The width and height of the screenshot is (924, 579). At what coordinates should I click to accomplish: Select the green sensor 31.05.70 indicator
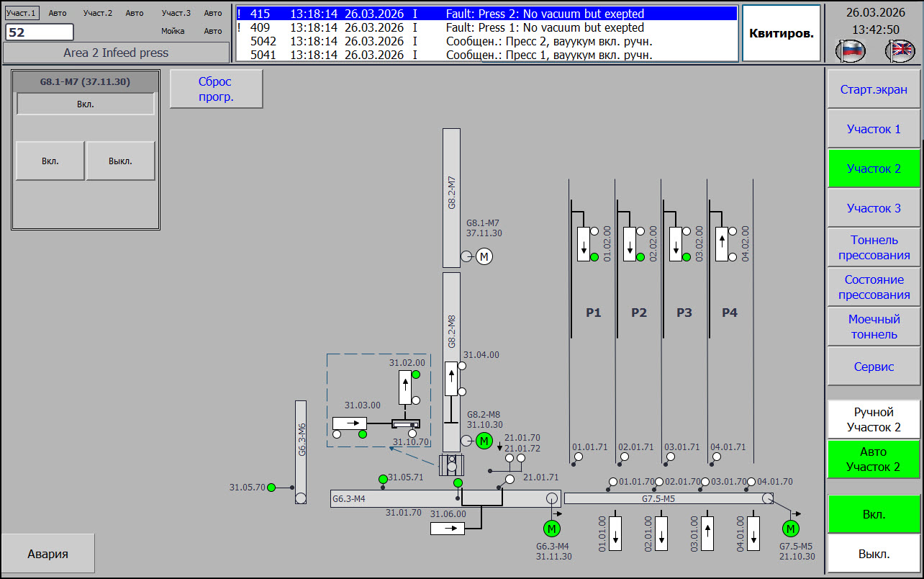tap(271, 488)
